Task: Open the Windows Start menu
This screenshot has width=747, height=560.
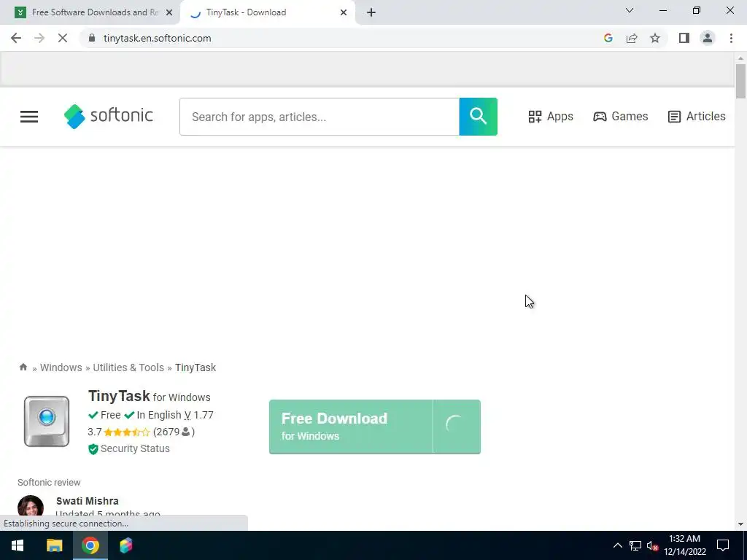Action: click(x=18, y=545)
